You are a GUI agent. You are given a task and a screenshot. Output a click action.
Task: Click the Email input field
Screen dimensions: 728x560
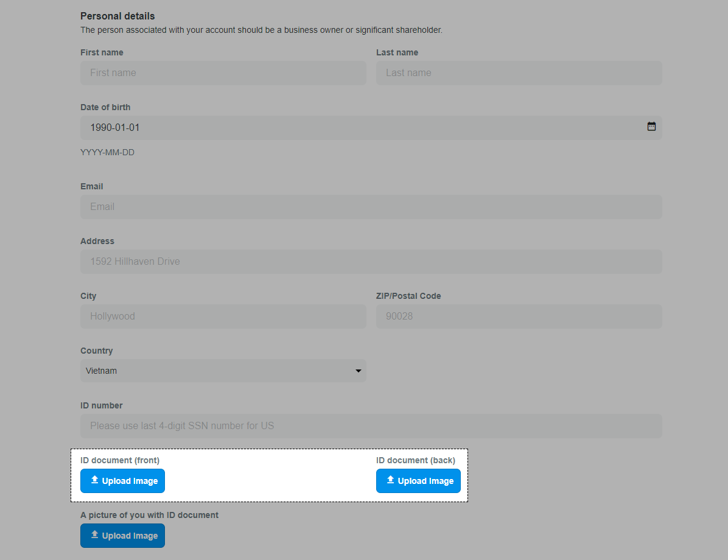tap(371, 207)
